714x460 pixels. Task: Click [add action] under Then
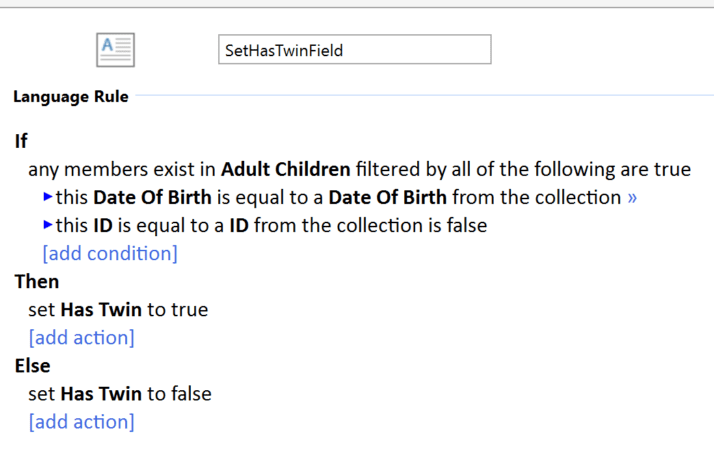(x=81, y=338)
